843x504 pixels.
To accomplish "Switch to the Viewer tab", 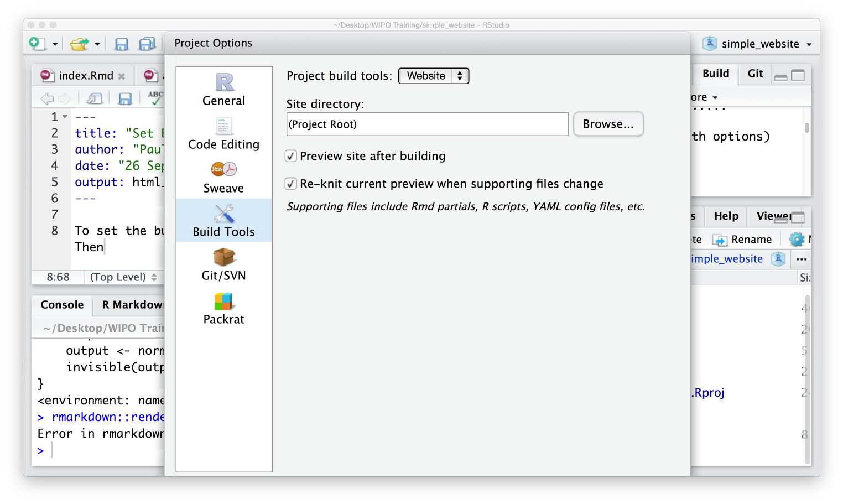I will (773, 216).
